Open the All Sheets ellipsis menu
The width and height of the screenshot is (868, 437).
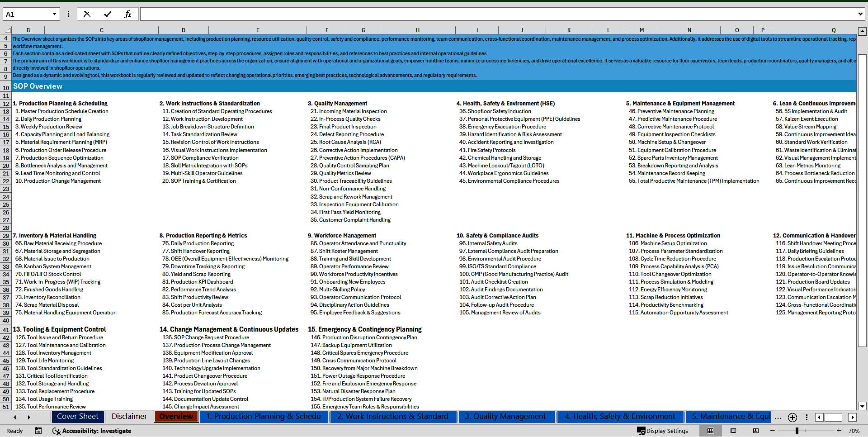point(778,418)
